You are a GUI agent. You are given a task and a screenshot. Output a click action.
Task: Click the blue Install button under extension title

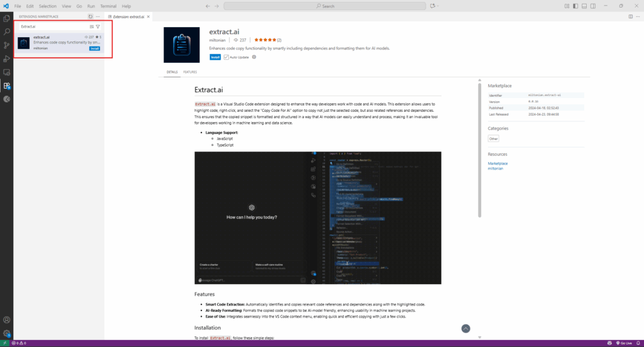215,57
